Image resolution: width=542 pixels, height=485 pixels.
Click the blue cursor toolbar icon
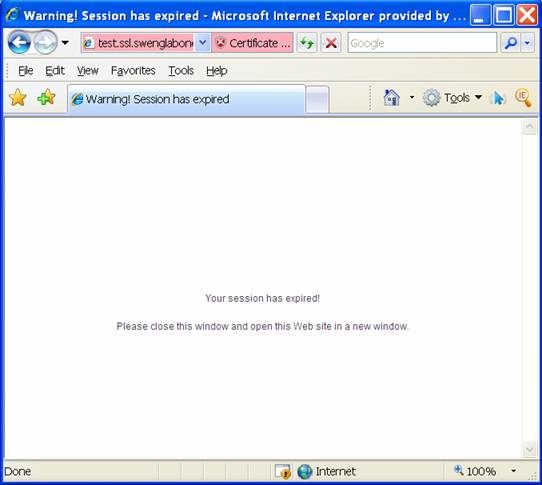[498, 98]
